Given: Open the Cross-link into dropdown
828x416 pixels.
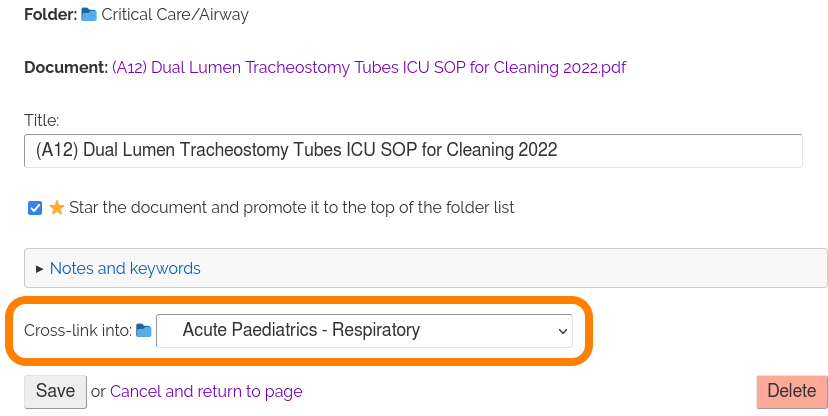Looking at the screenshot, I should [x=364, y=330].
